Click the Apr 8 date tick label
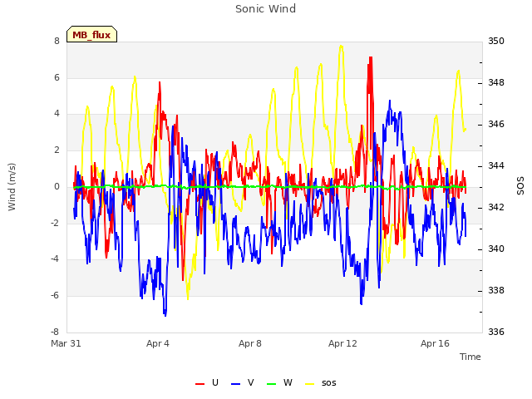Viewport: 532px width, 399px height. tap(250, 343)
